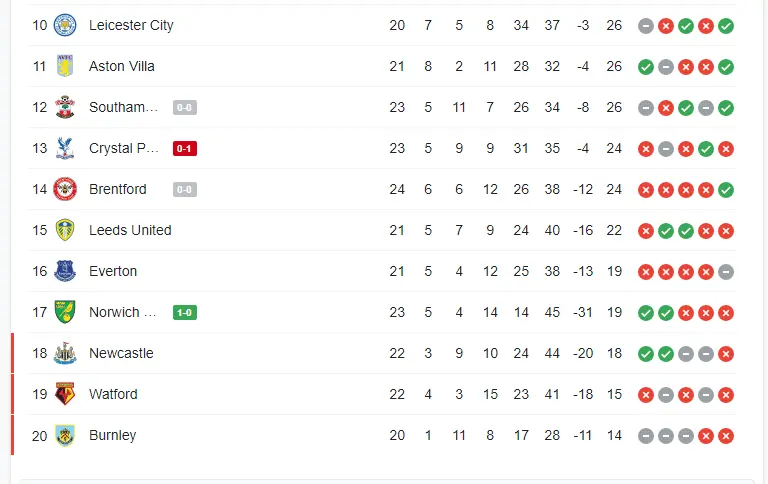Click the Southampton club crest
Image resolution: width=768 pixels, height=484 pixels.
(65, 107)
